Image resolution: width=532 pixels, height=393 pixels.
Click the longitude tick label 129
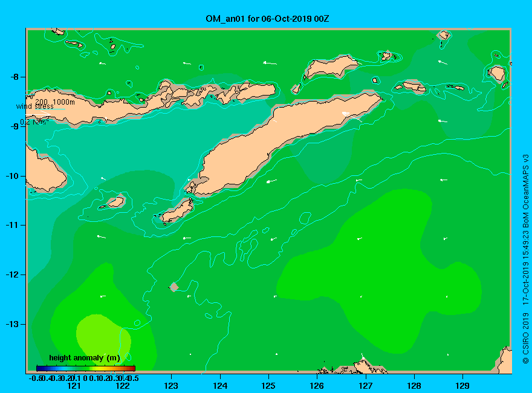click(x=463, y=386)
